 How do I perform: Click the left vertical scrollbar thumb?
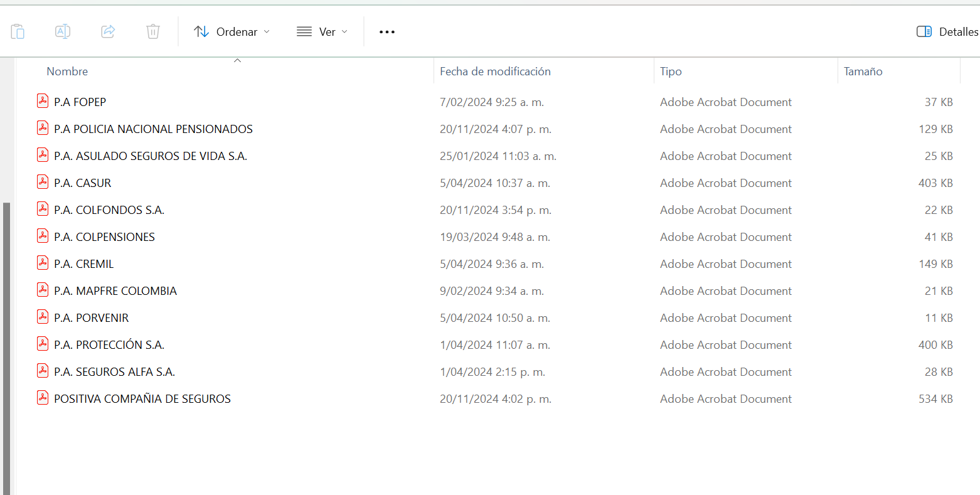[6, 345]
